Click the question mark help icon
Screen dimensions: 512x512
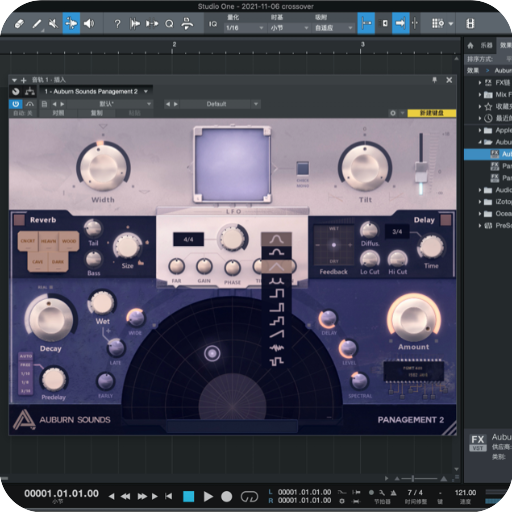tap(117, 24)
